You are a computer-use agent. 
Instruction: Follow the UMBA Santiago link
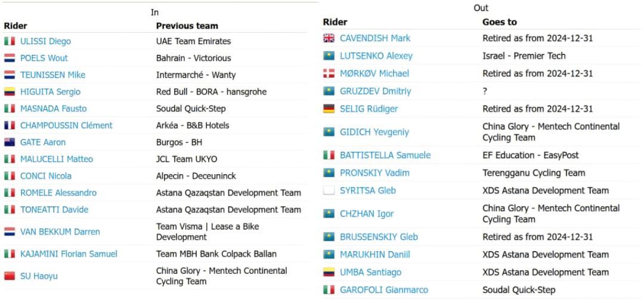pyautogui.click(x=370, y=272)
